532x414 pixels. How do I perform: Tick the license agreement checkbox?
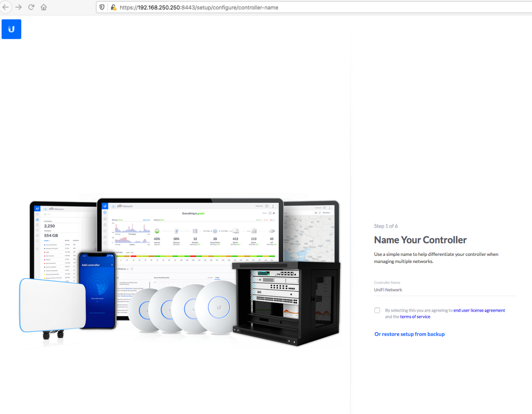pyautogui.click(x=377, y=310)
